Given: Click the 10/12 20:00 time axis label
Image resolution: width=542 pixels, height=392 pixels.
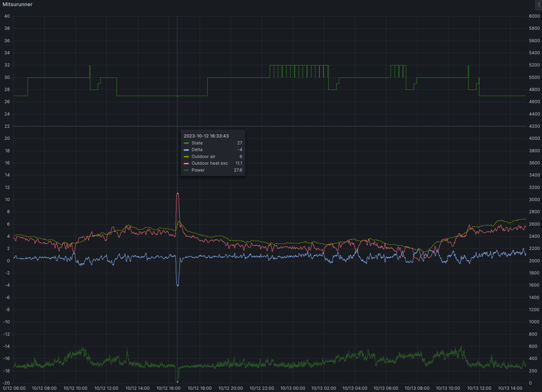Looking at the screenshot, I should (x=231, y=388).
